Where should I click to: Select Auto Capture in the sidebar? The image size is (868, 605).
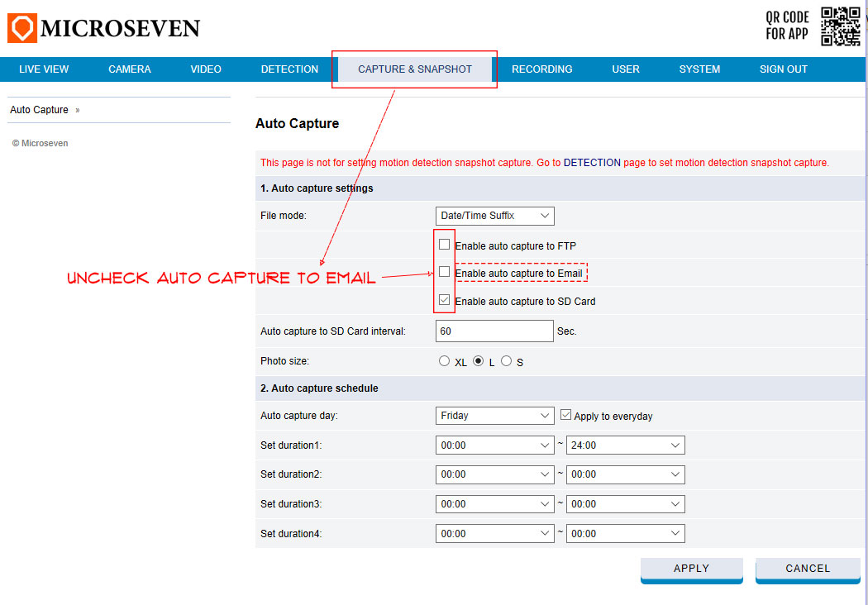40,110
